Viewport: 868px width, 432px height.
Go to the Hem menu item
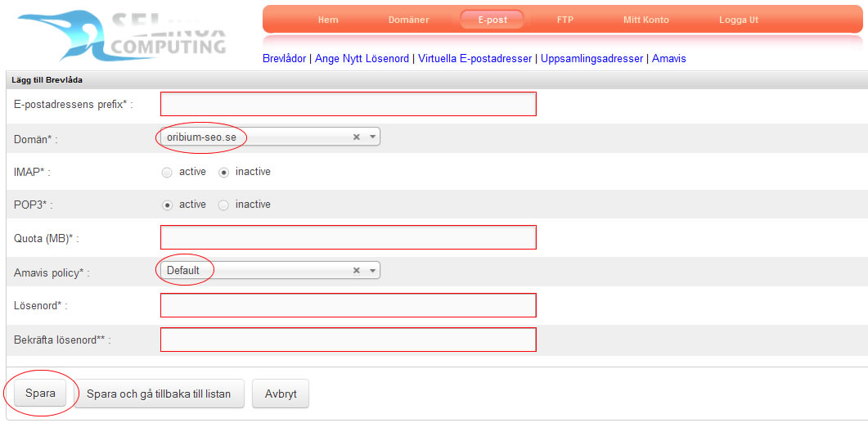pyautogui.click(x=328, y=20)
